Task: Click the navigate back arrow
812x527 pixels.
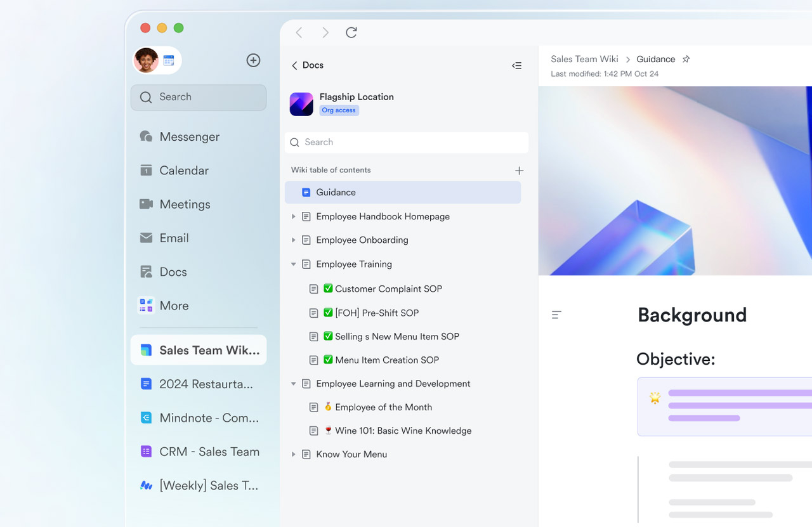Action: [x=299, y=32]
